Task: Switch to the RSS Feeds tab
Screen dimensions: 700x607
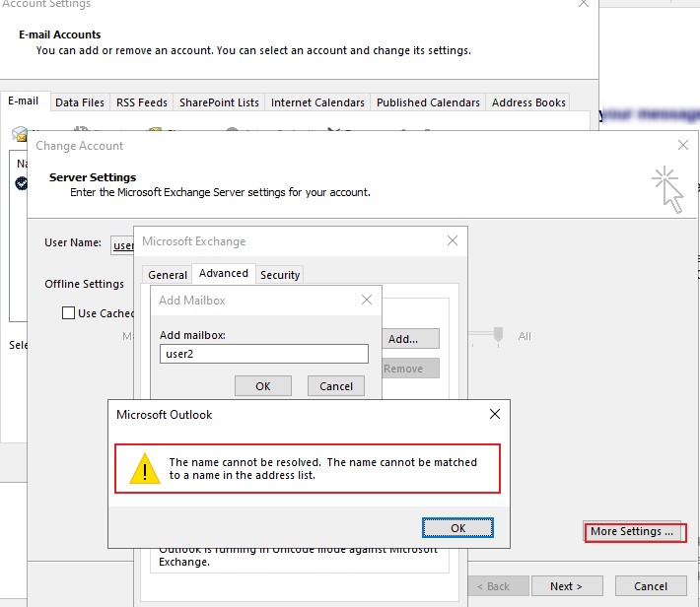Action: point(142,102)
